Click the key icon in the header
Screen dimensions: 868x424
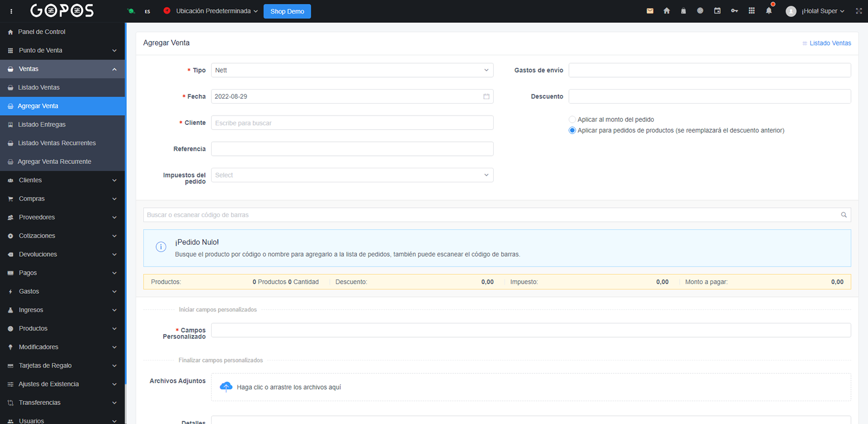[735, 11]
